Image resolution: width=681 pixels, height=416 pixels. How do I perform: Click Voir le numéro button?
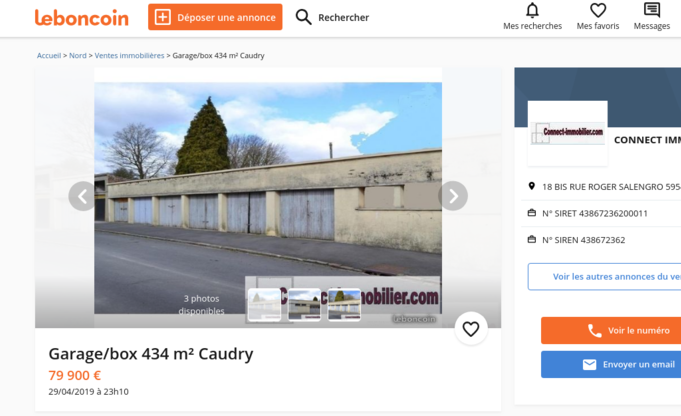[611, 330]
